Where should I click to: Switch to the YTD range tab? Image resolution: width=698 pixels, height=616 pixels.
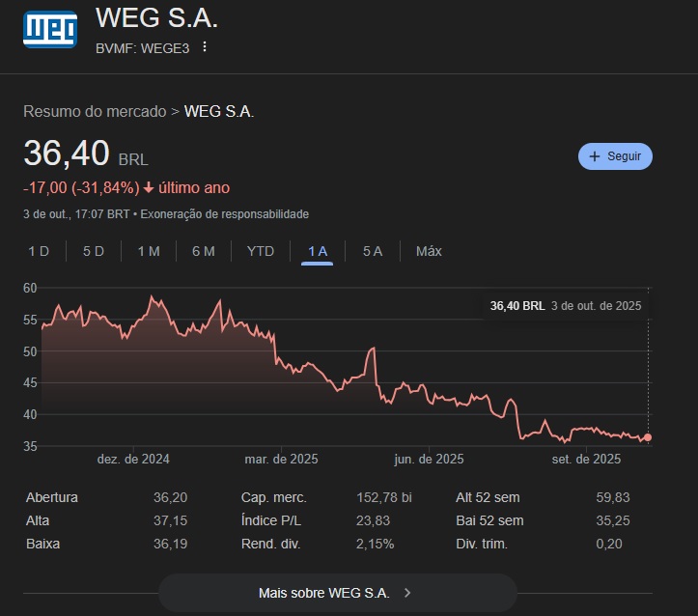tap(261, 251)
